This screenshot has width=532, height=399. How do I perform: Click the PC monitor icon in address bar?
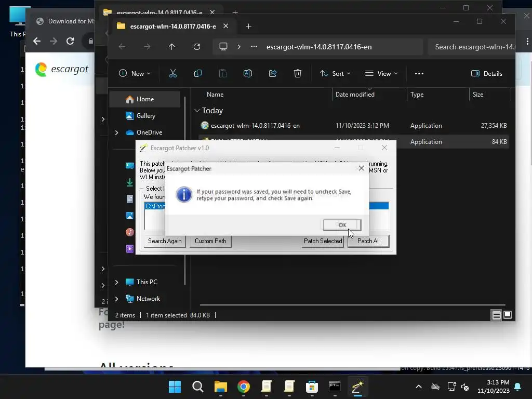pyautogui.click(x=223, y=47)
